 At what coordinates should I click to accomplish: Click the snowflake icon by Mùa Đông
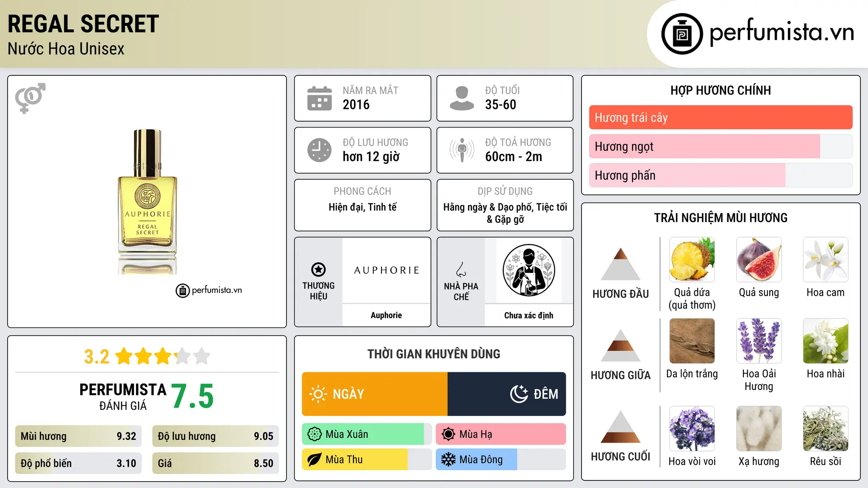[448, 460]
